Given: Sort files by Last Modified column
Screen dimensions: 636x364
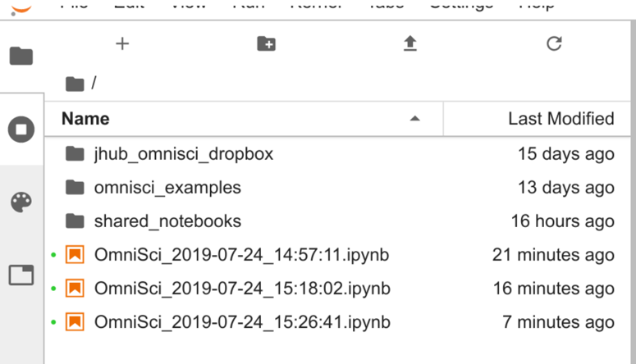Looking at the screenshot, I should click(561, 119).
